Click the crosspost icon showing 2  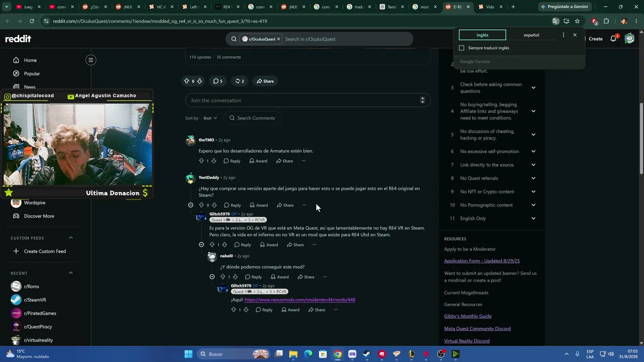pos(239,81)
